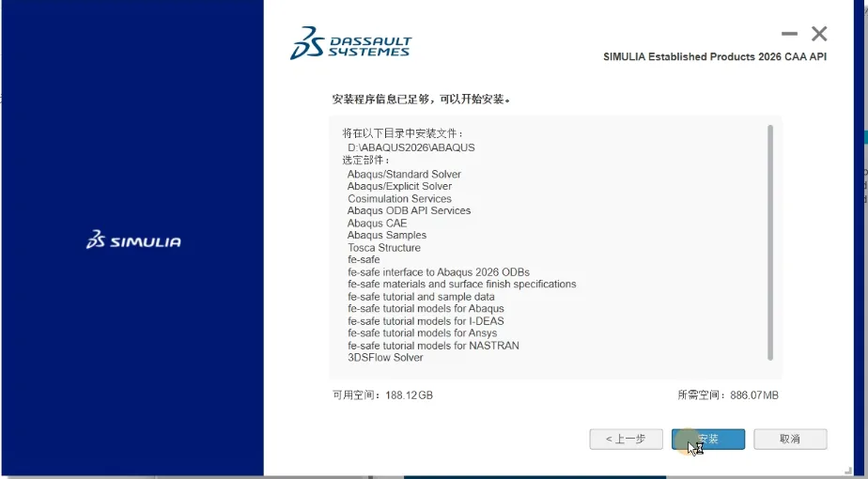The width and height of the screenshot is (868, 479).
Task: Select the Abaqus Samples line
Action: click(x=387, y=236)
